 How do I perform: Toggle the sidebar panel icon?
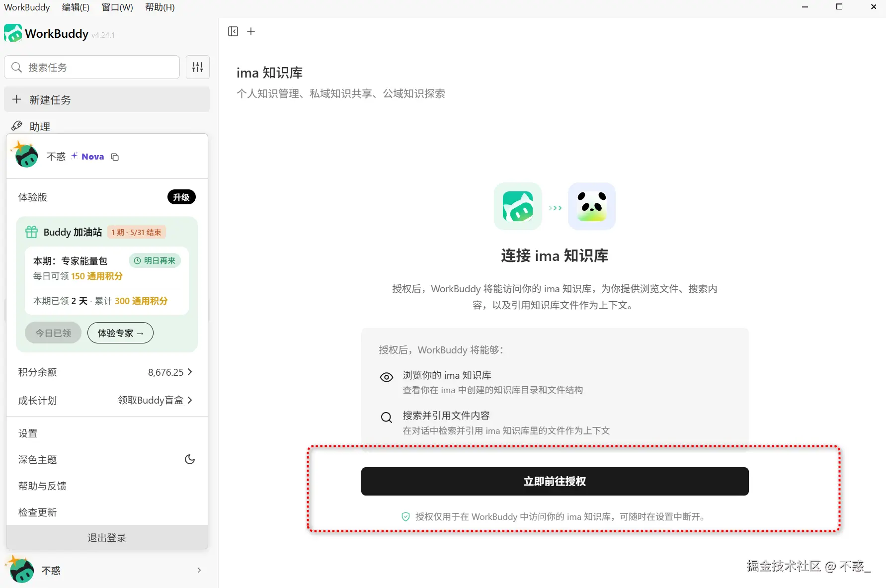point(233,31)
